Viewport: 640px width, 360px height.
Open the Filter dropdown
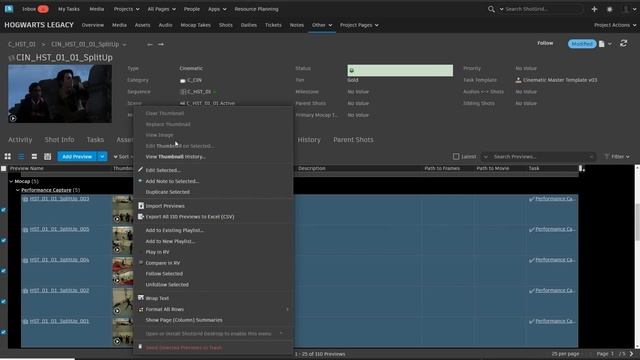click(617, 157)
